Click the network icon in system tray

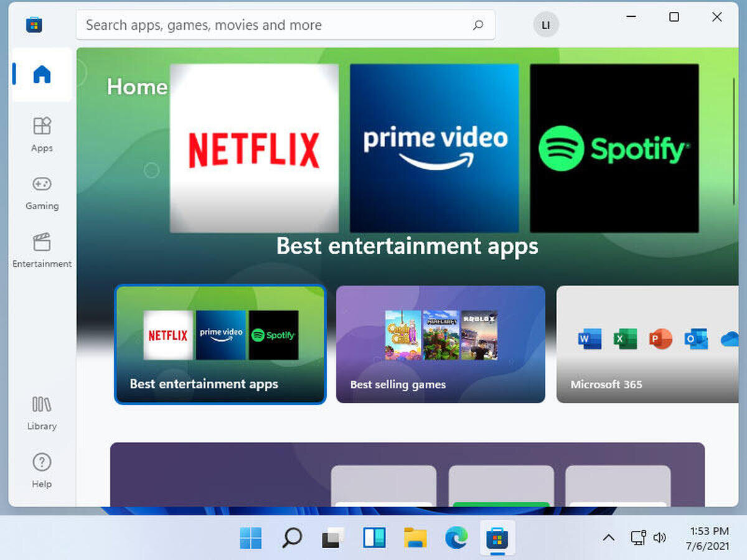pyautogui.click(x=638, y=538)
